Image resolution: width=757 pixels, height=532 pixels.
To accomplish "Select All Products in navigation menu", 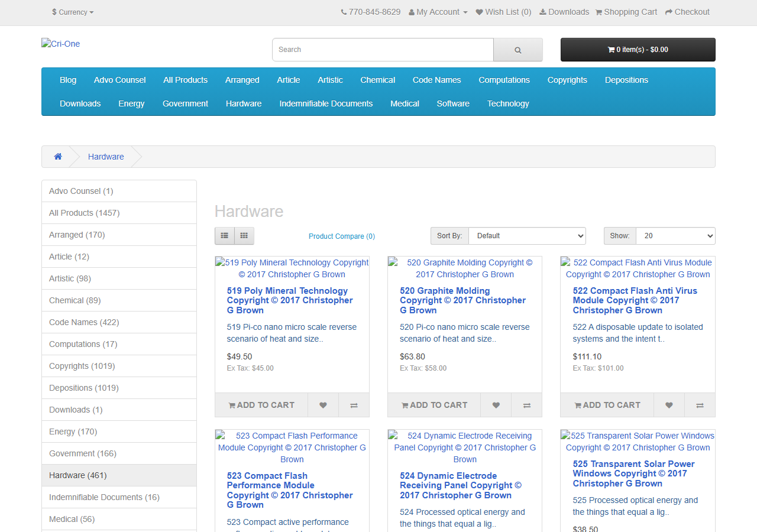I will click(x=186, y=80).
